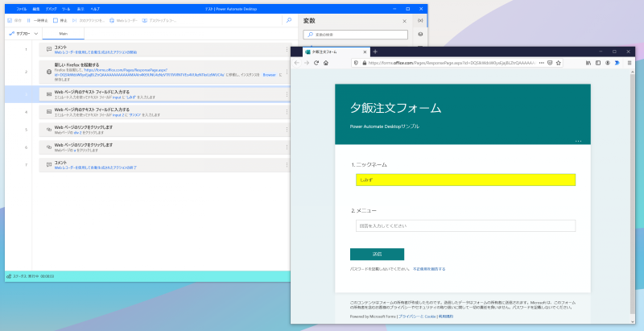Go back in Firefox

point(297,63)
